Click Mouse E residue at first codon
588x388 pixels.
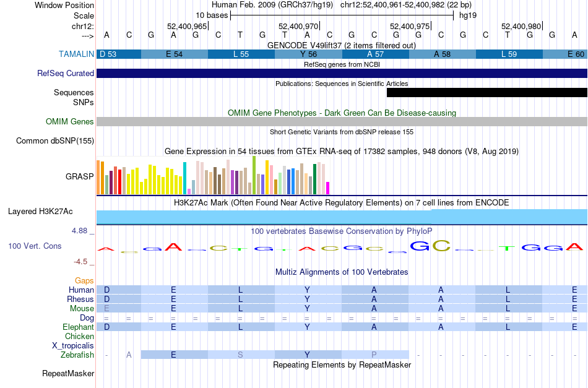click(106, 309)
